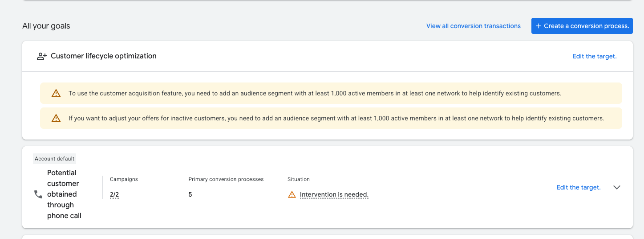This screenshot has width=644, height=239.
Task: Click Create a conversion process button
Action: click(x=582, y=26)
